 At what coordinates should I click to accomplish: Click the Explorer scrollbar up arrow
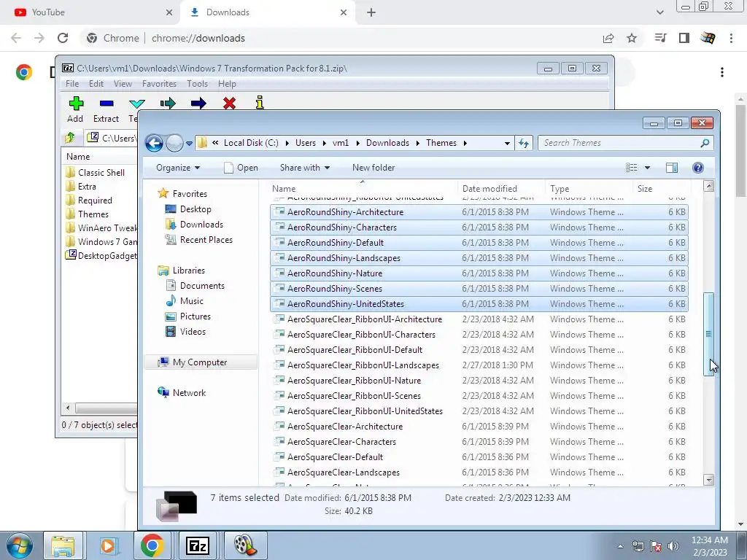[x=709, y=186]
